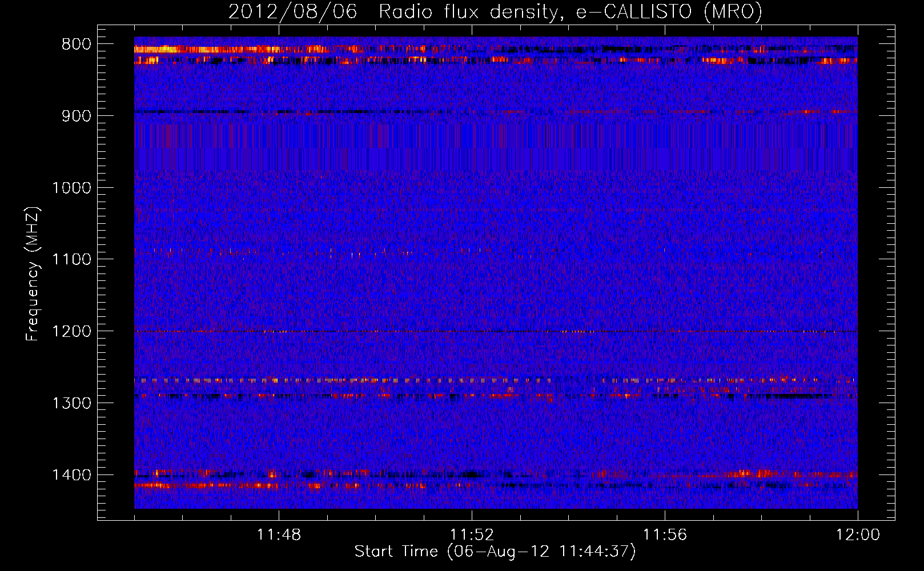Select the 1000 frequency tick label
The image size is (924, 571).
71,188
